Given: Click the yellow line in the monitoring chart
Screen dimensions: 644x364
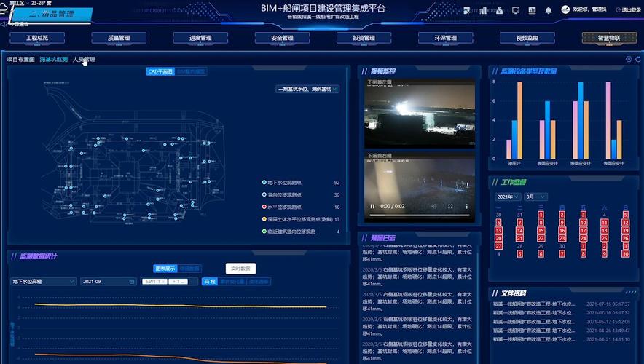Looking at the screenshot, I should pyautogui.click(x=181, y=306).
